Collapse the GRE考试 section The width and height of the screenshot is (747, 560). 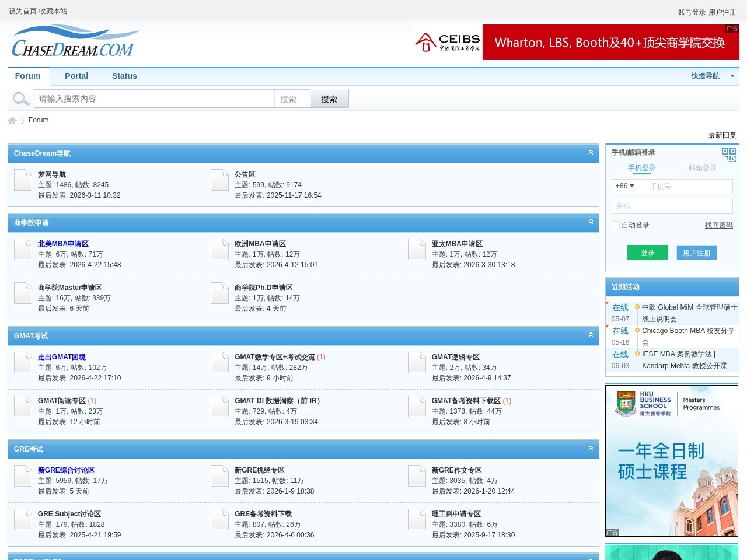(591, 448)
